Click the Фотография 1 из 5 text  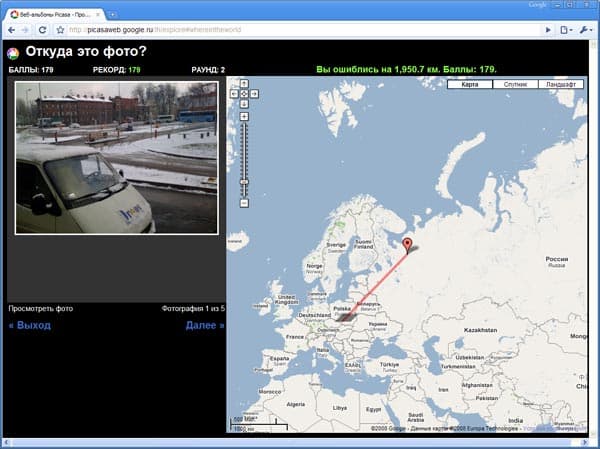coord(193,309)
